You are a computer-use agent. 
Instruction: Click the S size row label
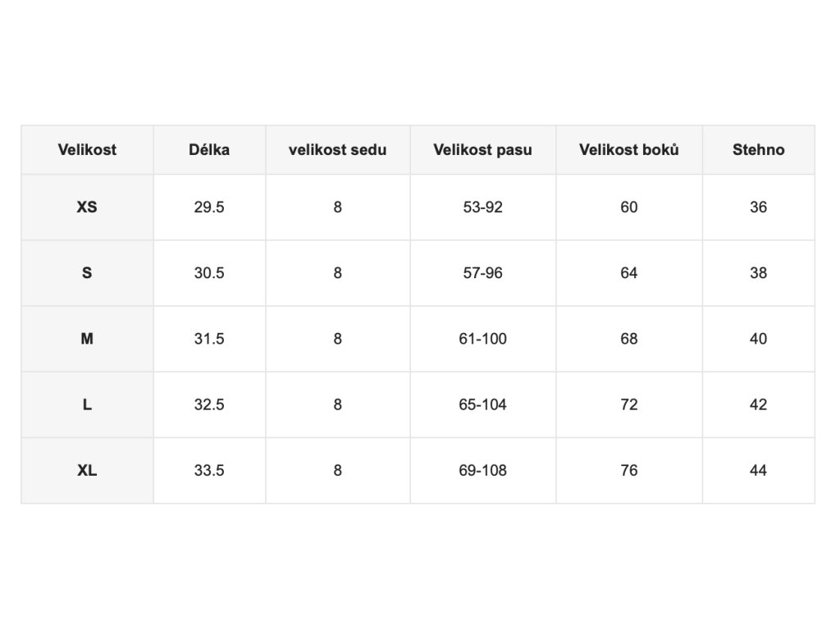coord(87,273)
